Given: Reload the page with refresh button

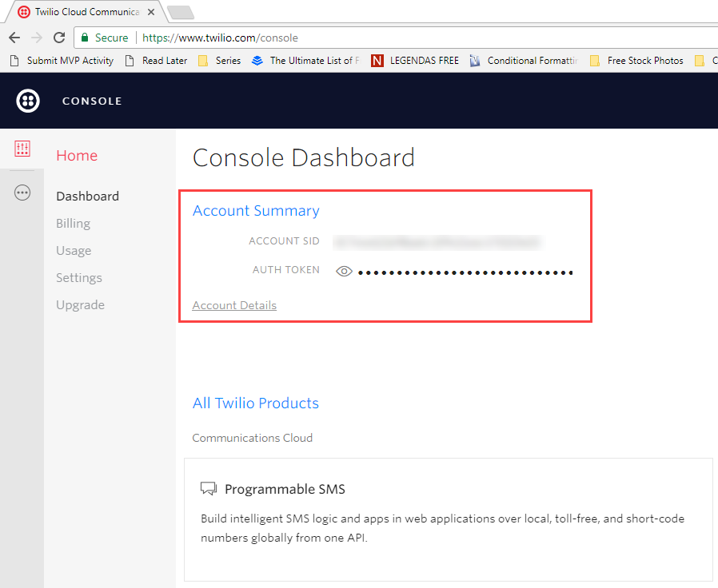Looking at the screenshot, I should (59, 38).
